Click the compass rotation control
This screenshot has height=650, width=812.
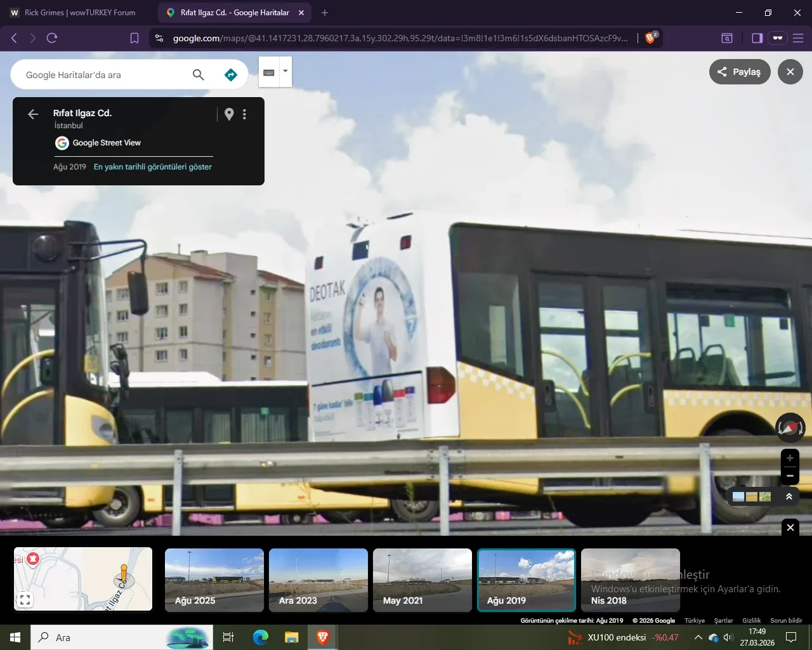tap(790, 428)
